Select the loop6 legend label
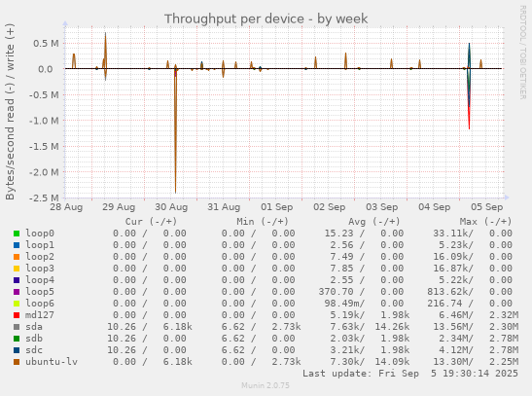 pyautogui.click(x=40, y=304)
